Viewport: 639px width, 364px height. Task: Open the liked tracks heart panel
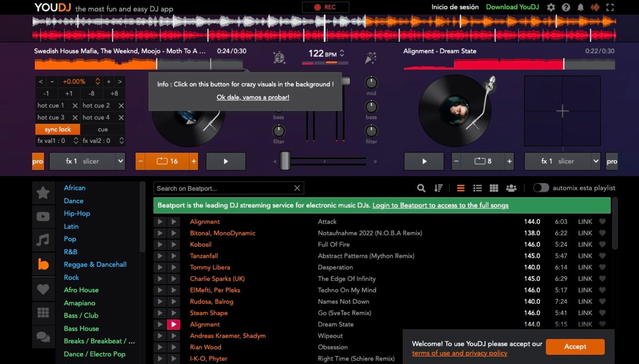coord(43,288)
